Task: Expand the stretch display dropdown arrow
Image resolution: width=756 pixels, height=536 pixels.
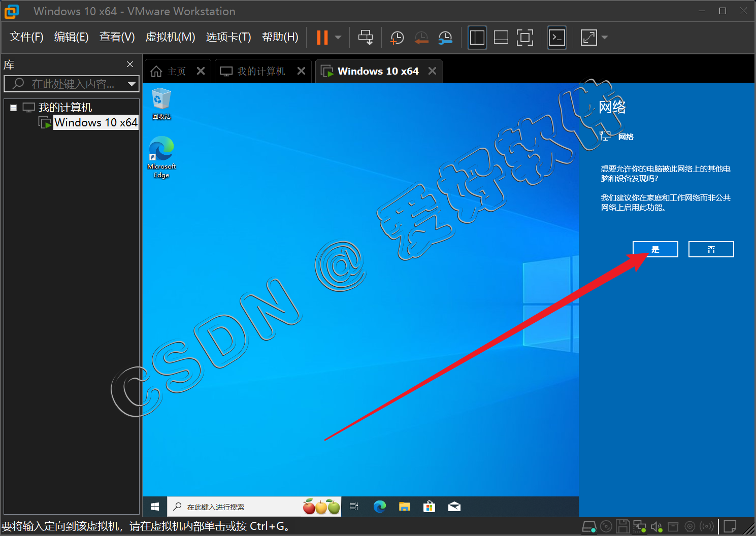Action: coord(605,38)
